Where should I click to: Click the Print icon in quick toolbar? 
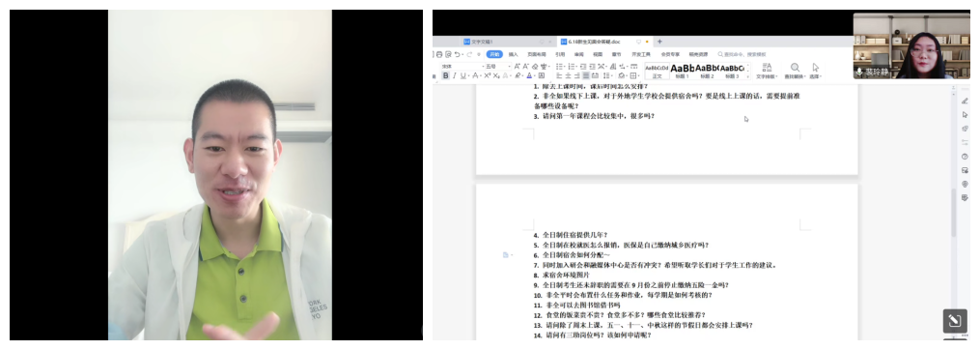tap(439, 54)
